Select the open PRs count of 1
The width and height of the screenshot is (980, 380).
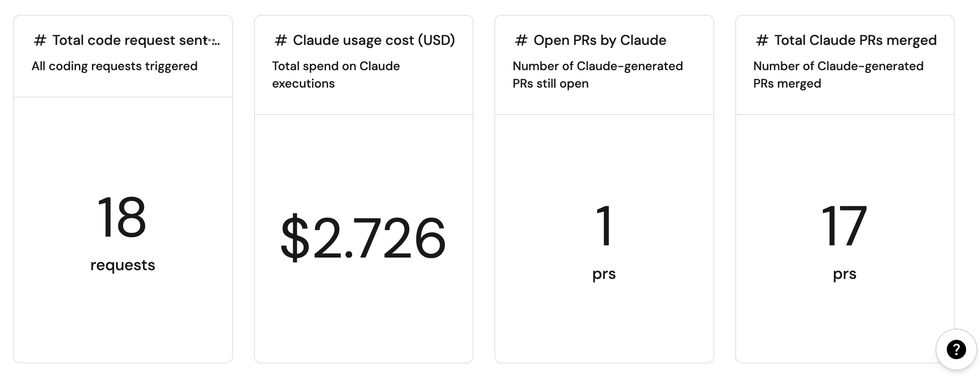click(x=604, y=227)
